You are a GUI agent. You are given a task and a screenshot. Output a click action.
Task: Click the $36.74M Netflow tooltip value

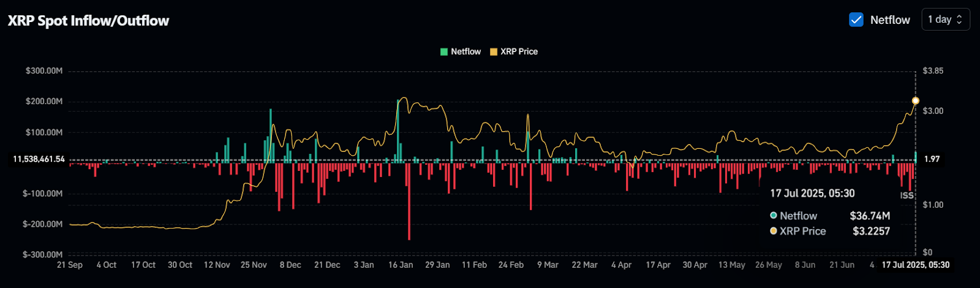[870, 216]
